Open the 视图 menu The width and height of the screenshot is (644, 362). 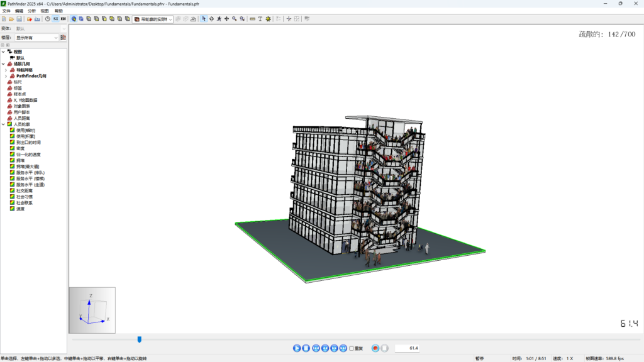44,11
